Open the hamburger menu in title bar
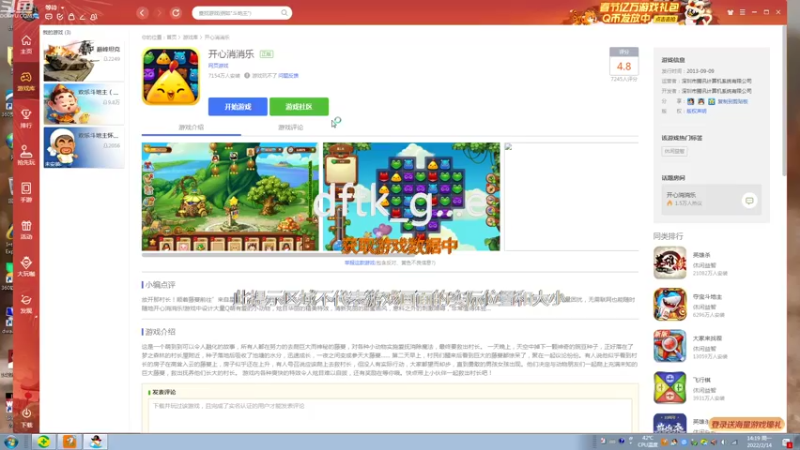 pyautogui.click(x=742, y=12)
